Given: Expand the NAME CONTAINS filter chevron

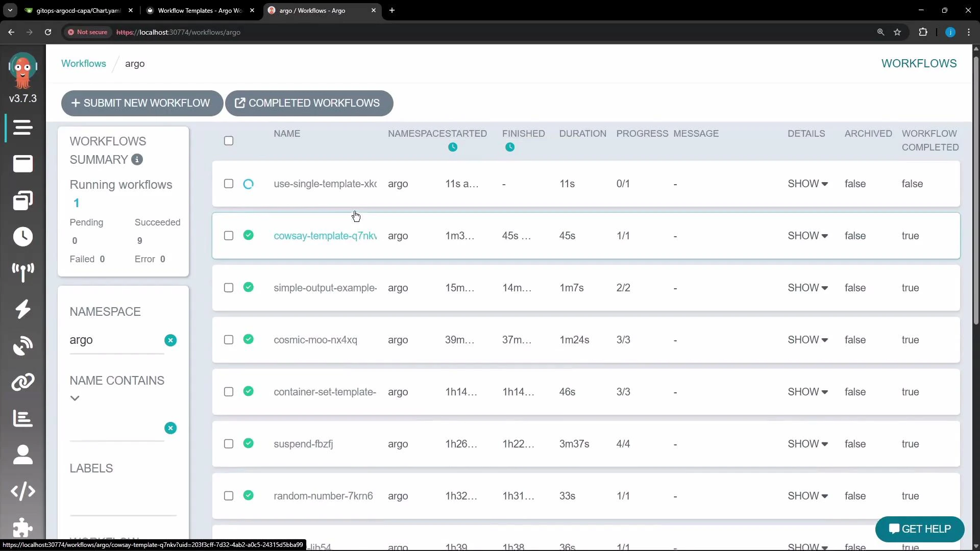Looking at the screenshot, I should (75, 398).
